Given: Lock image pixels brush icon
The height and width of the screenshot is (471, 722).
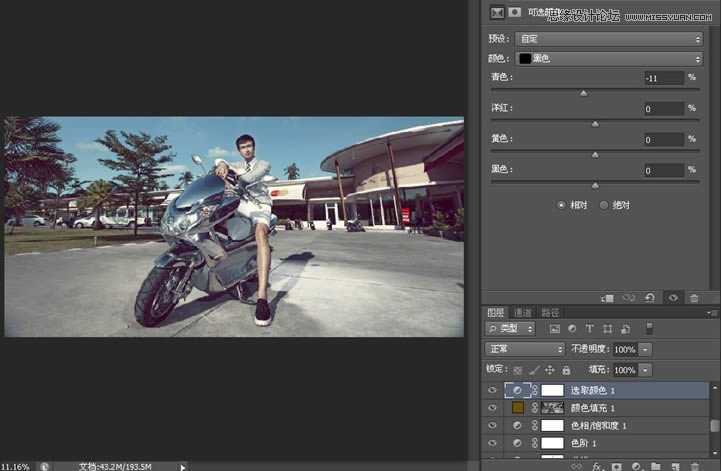Looking at the screenshot, I should [x=534, y=370].
